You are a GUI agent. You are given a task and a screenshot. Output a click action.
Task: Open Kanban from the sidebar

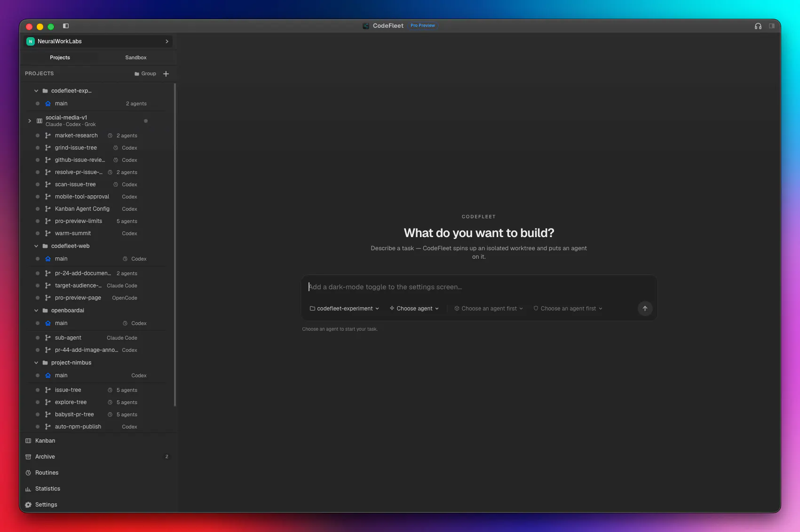97,441
